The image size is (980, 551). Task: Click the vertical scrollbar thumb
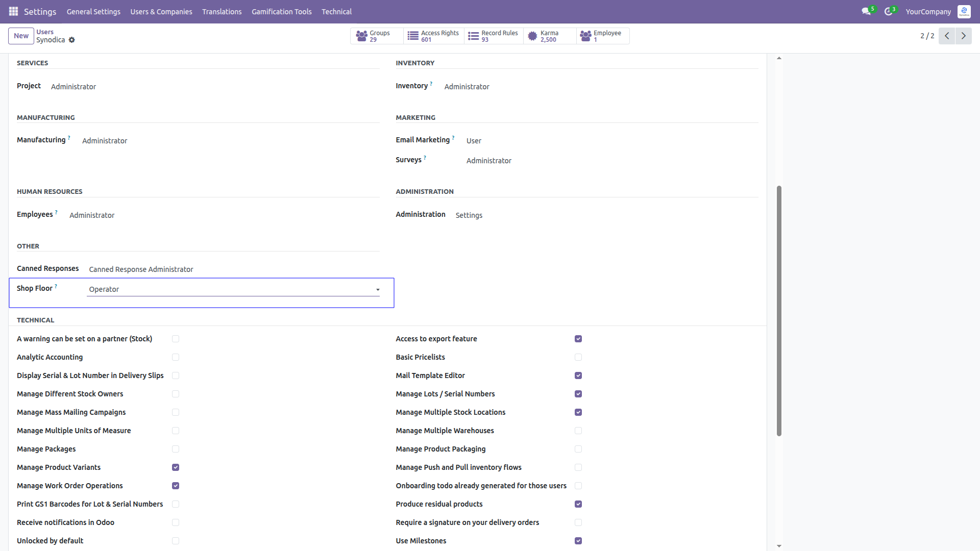coord(779,311)
